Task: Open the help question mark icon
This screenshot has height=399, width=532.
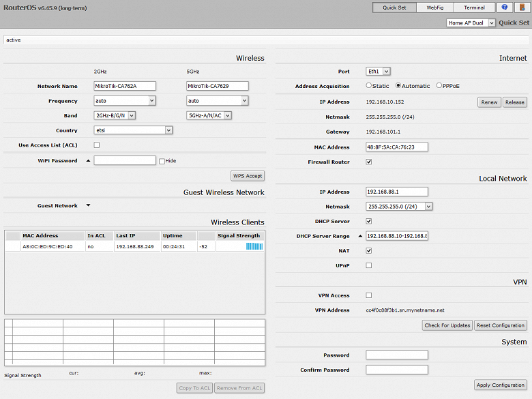Action: (505, 8)
